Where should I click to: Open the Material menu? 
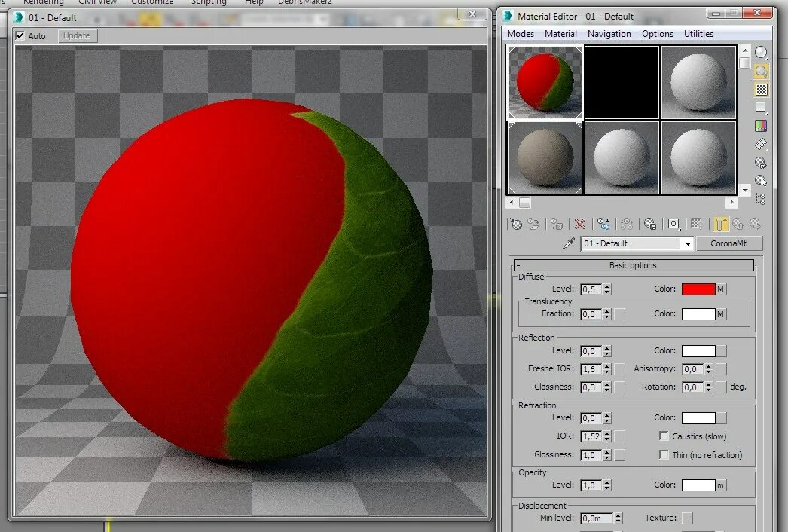(560, 34)
